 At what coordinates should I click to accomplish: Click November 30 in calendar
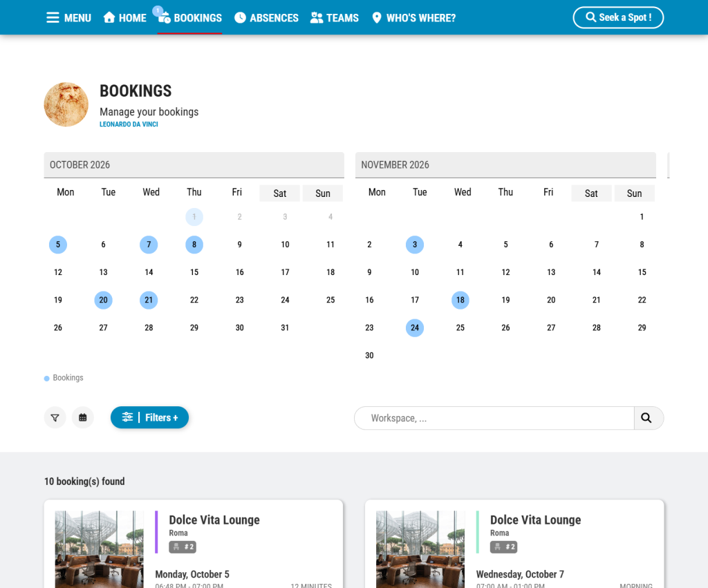pyautogui.click(x=369, y=356)
